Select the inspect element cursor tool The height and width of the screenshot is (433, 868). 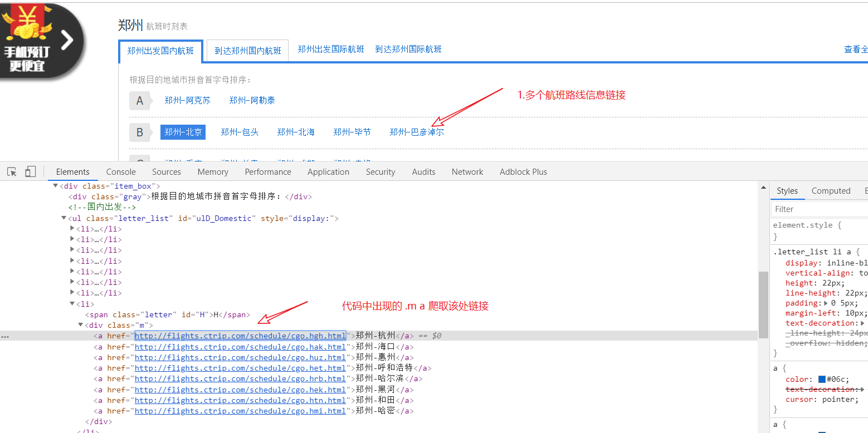coord(11,171)
